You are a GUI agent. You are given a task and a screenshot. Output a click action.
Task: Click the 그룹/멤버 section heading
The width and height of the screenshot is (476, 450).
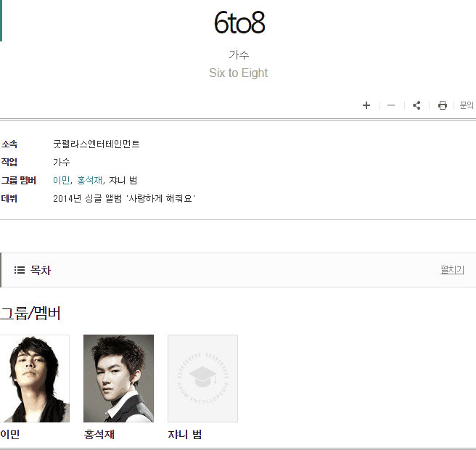(x=30, y=313)
